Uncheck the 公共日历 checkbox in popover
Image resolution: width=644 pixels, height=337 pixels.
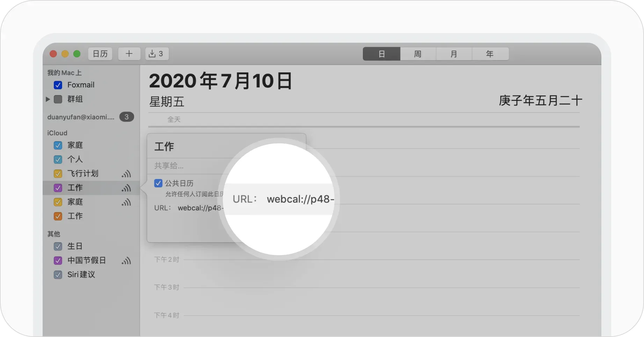pyautogui.click(x=158, y=183)
